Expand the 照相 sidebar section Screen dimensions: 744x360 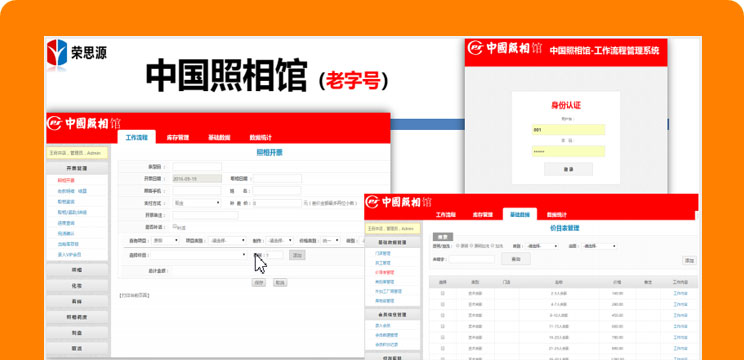coord(77,270)
